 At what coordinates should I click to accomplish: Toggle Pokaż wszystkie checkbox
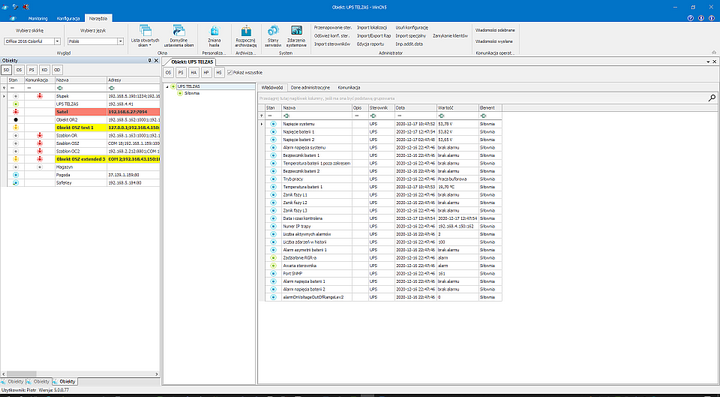point(230,72)
